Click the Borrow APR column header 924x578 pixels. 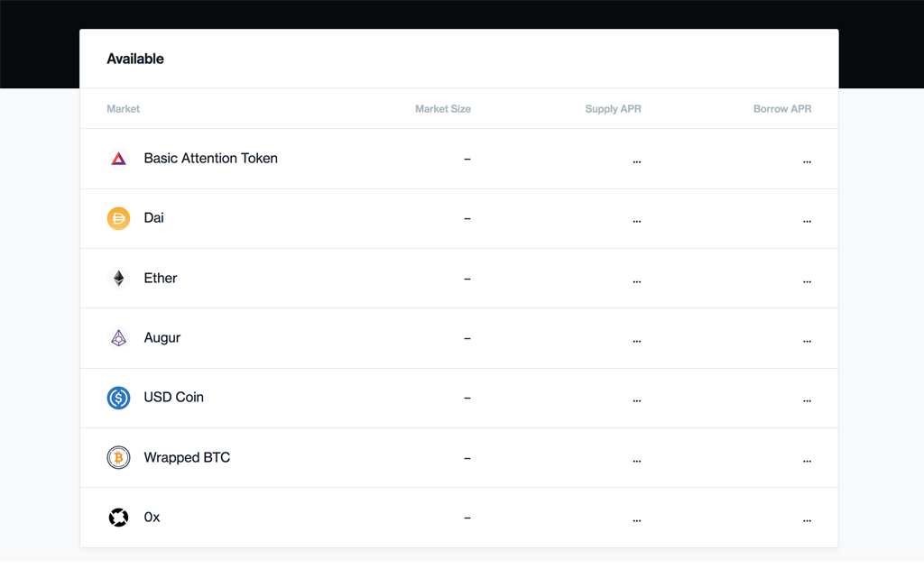coord(781,109)
